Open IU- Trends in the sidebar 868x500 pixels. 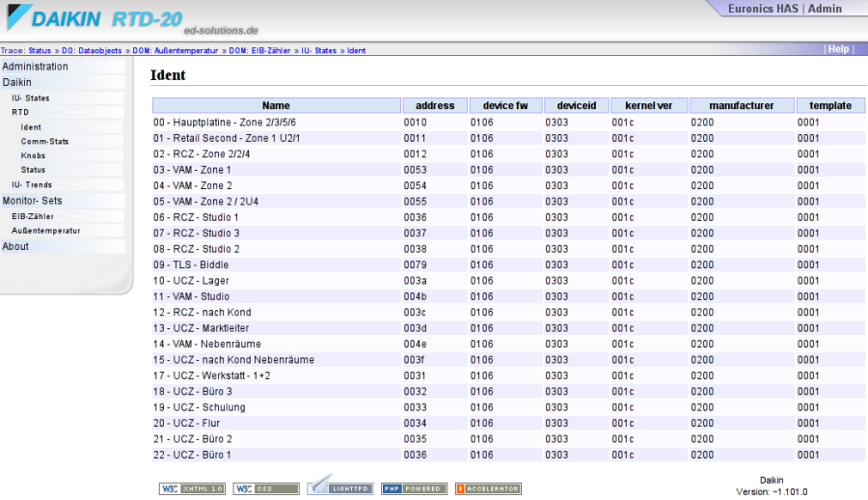67,184
